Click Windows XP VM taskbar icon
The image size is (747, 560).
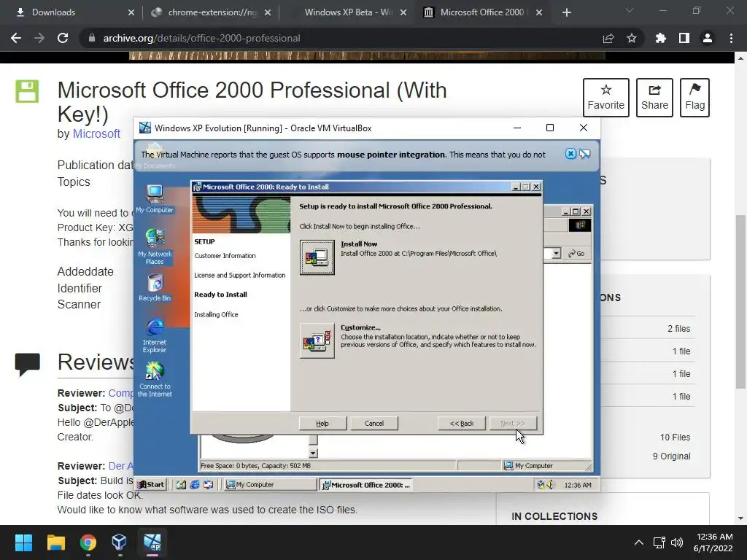[x=152, y=542]
